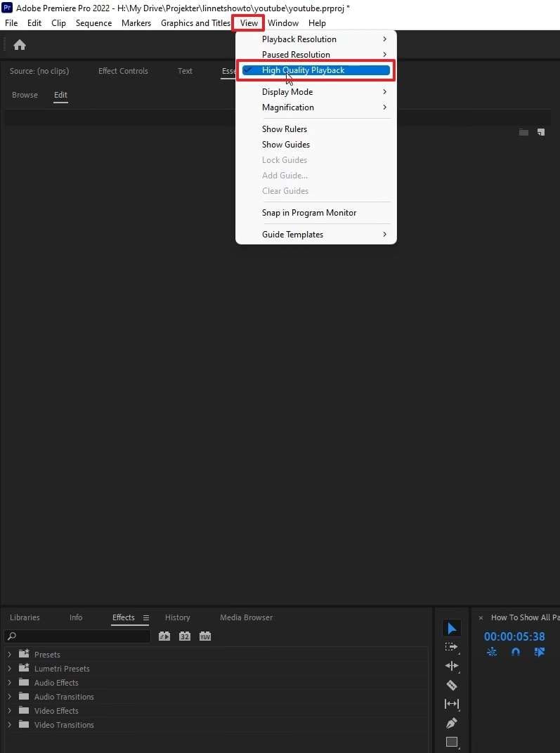Switch to Effect Controls tab

[x=123, y=71]
